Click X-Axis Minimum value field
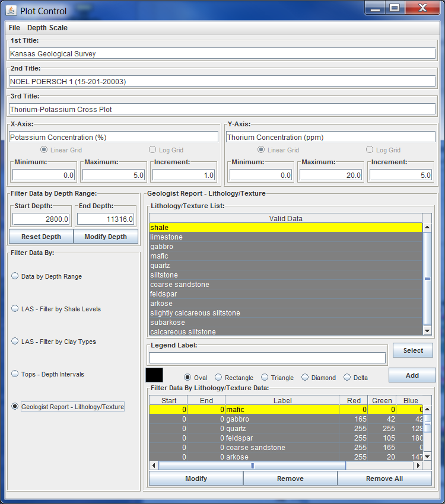 tap(44, 175)
